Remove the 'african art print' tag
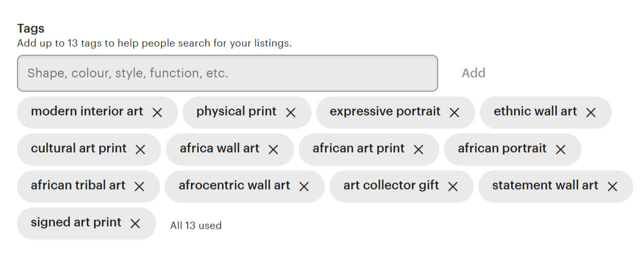644x259 pixels. [418, 150]
